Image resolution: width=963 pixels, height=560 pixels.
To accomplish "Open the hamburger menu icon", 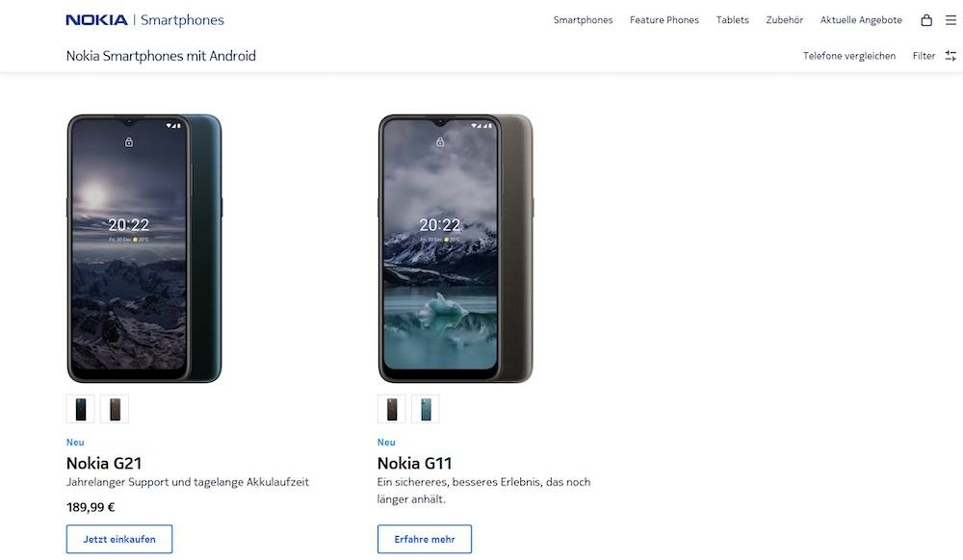I will point(950,20).
